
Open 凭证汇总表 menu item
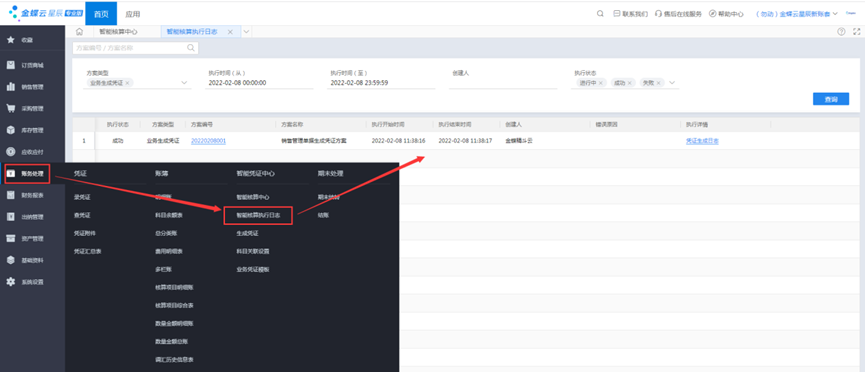[x=87, y=251]
